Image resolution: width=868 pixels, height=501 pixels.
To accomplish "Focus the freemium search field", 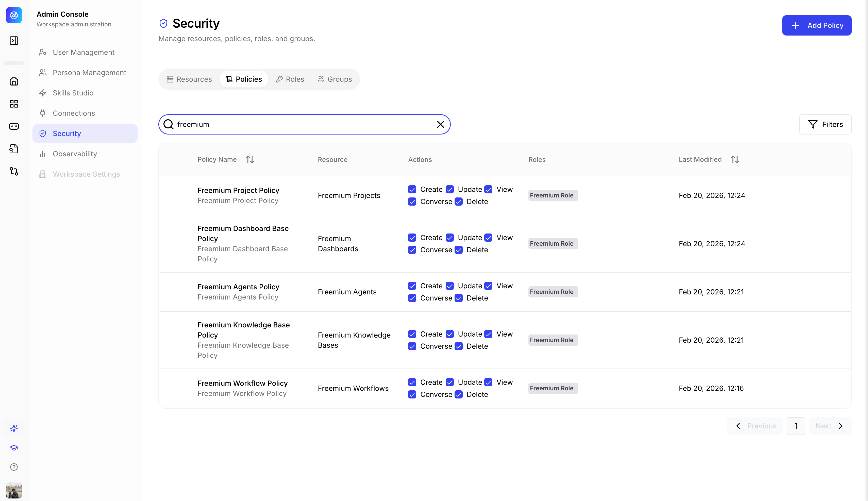I will pyautogui.click(x=305, y=124).
